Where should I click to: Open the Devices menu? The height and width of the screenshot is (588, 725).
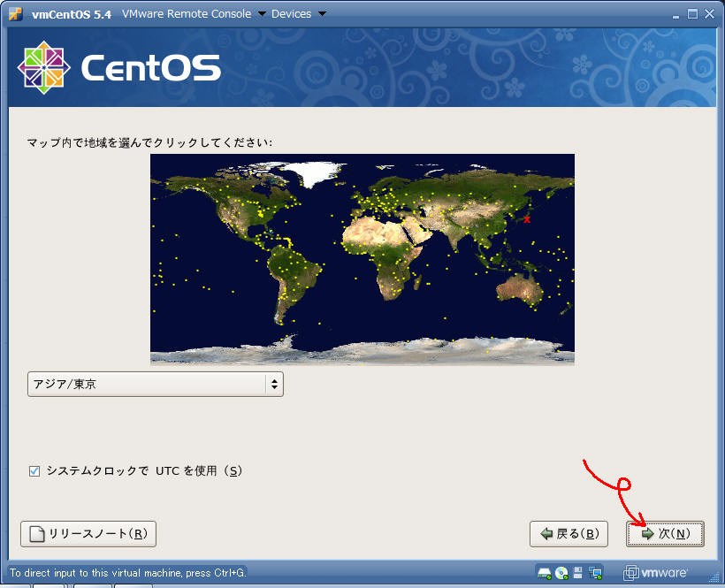pyautogui.click(x=291, y=14)
